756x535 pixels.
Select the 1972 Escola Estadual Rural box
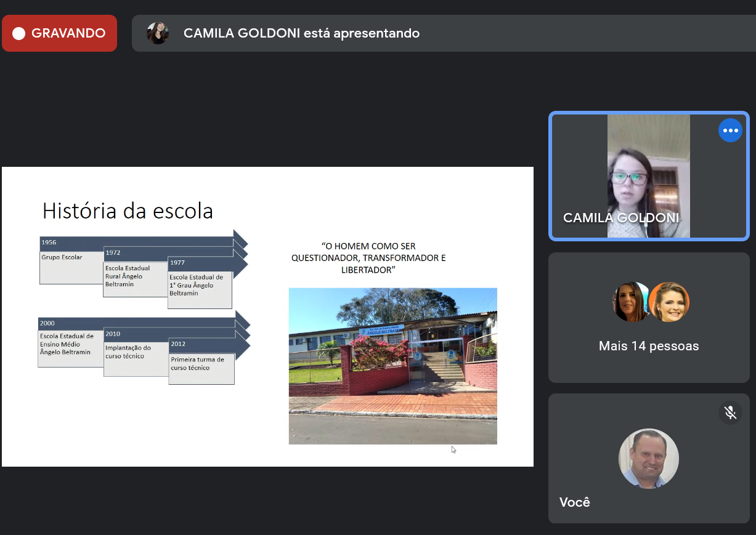(x=134, y=279)
